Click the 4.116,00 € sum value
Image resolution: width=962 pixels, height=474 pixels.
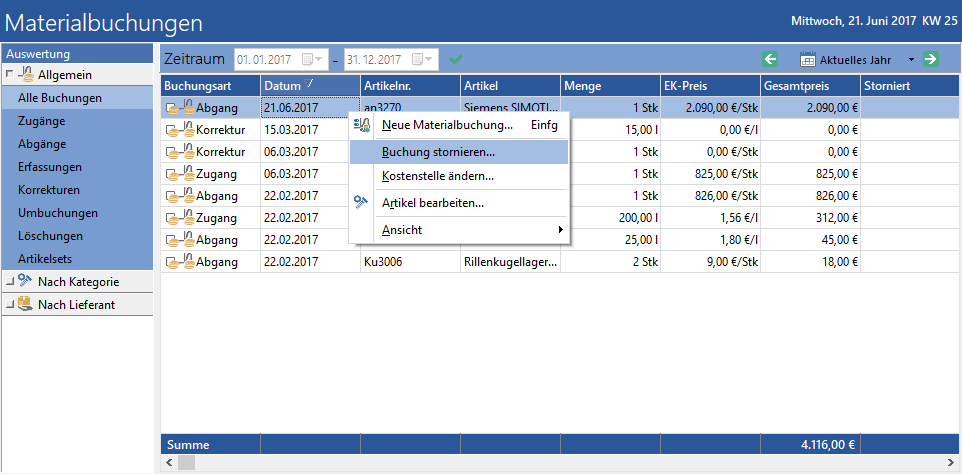coord(828,445)
